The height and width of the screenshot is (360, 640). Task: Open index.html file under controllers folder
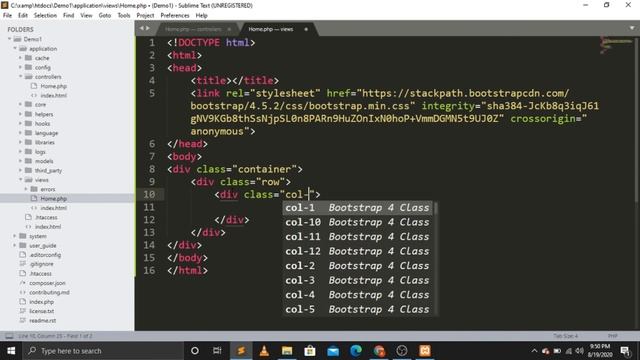tap(53, 96)
